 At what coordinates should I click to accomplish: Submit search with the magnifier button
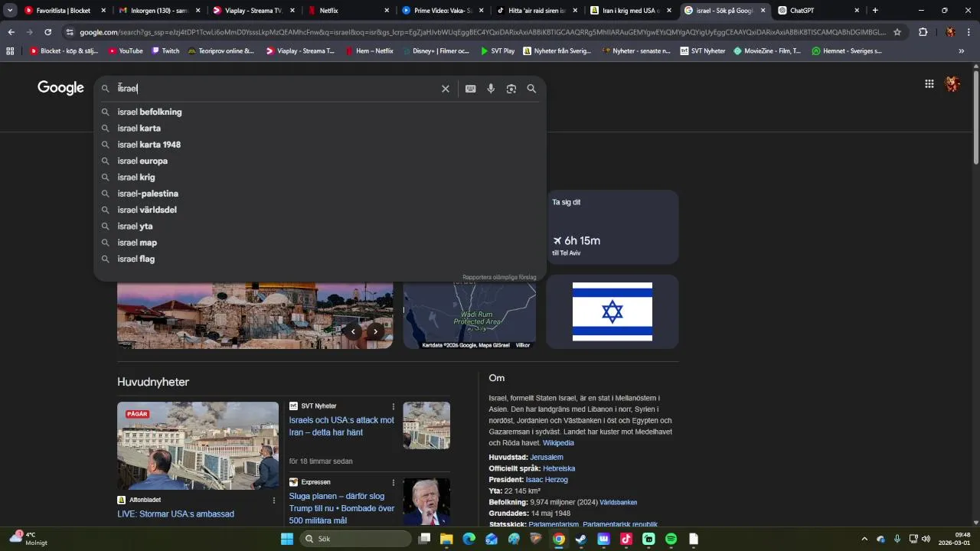click(531, 89)
